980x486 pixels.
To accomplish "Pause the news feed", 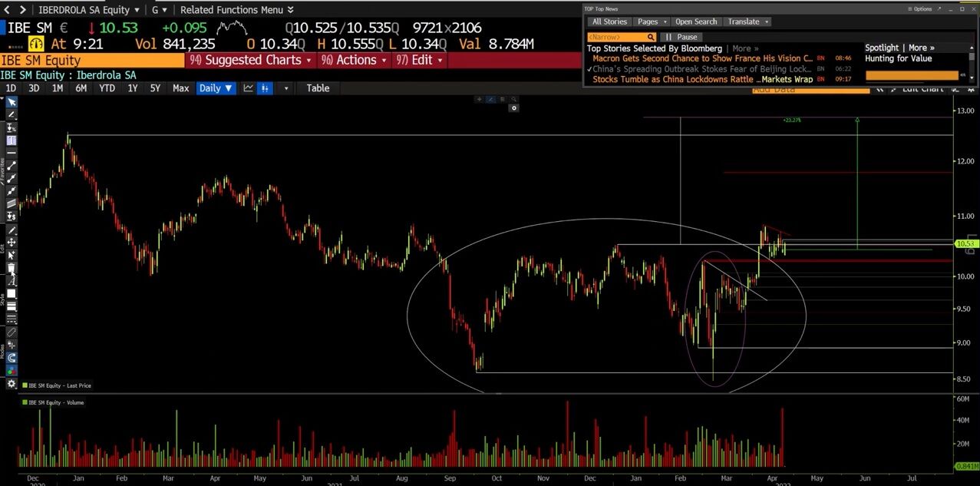I will click(681, 37).
